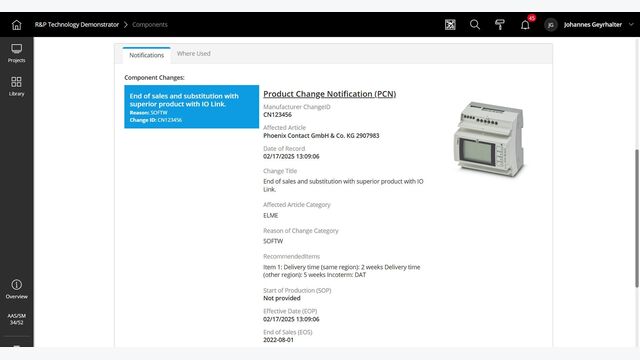Click the ELME article category value

pyautogui.click(x=271, y=216)
